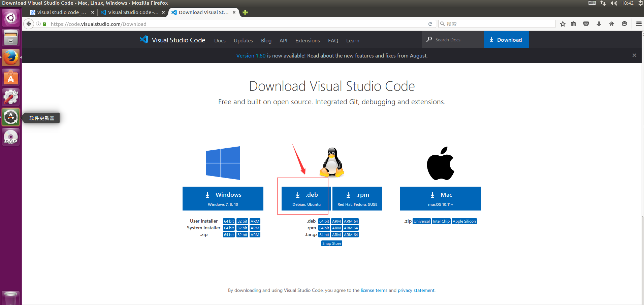Open Blog in site navigation
644x305 pixels.
point(266,40)
